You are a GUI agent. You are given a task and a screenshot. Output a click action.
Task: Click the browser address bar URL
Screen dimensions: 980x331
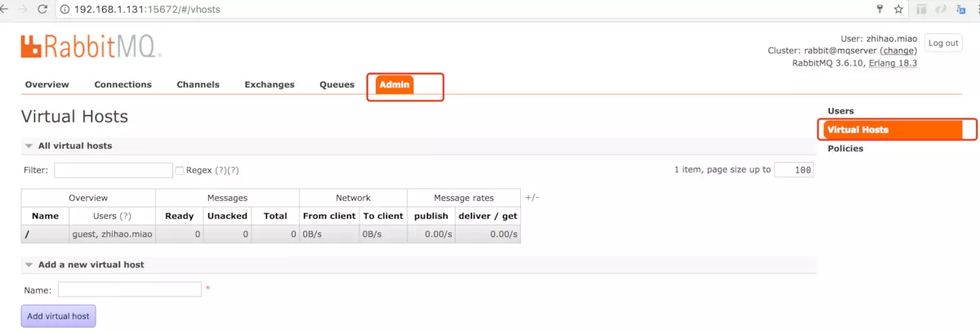pos(147,10)
